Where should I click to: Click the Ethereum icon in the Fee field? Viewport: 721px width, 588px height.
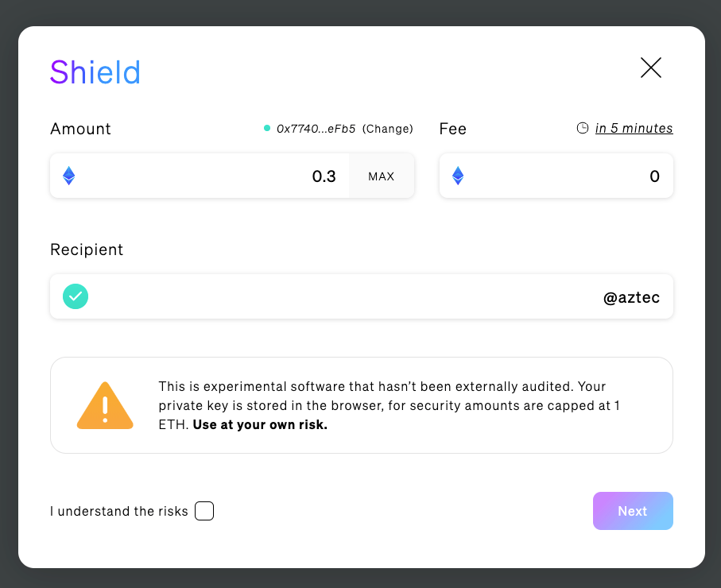[x=458, y=176]
